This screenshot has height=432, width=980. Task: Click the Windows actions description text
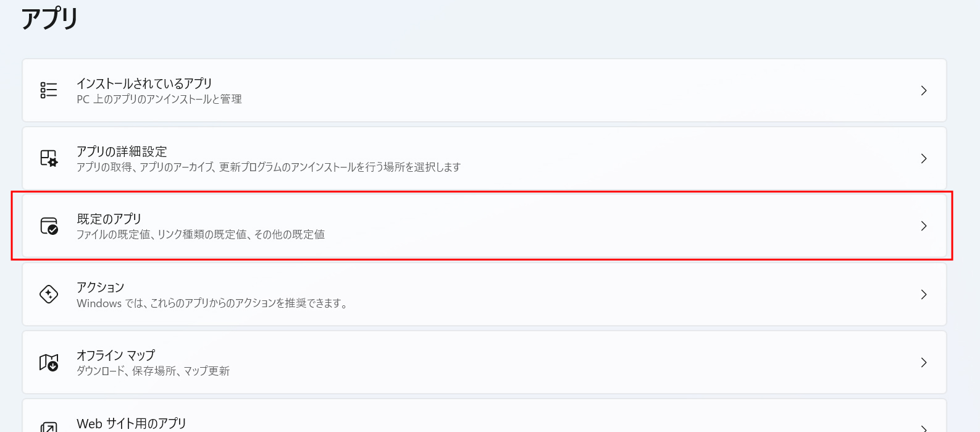212,303
